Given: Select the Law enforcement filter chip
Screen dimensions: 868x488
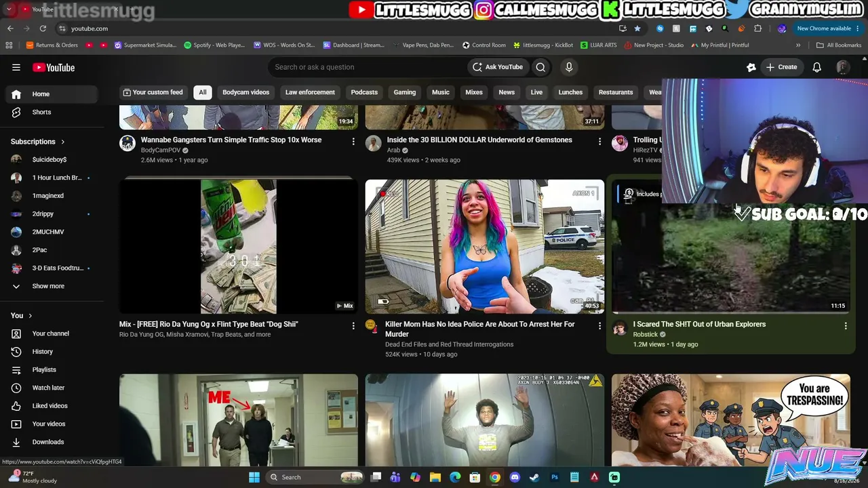Looking at the screenshot, I should coord(310,92).
